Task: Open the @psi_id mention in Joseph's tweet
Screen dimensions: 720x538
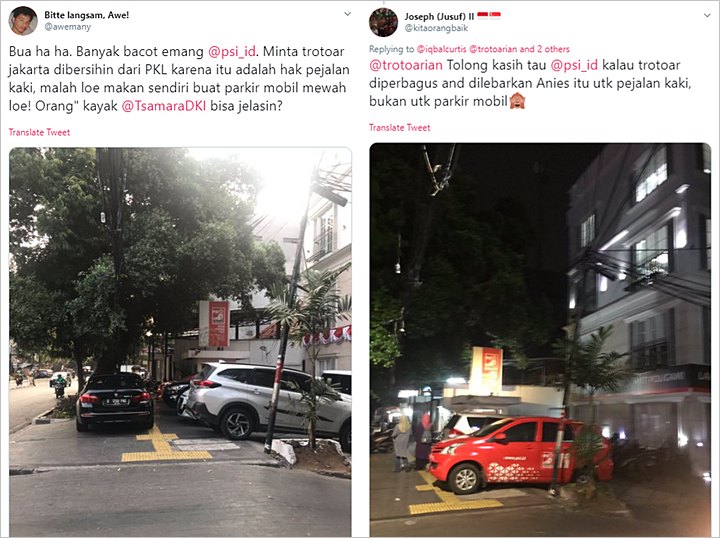Action: click(574, 65)
